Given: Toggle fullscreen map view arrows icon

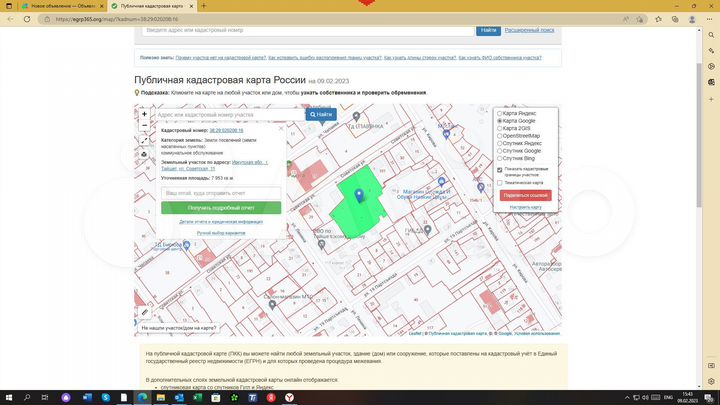Looking at the screenshot, I should 144,141.
